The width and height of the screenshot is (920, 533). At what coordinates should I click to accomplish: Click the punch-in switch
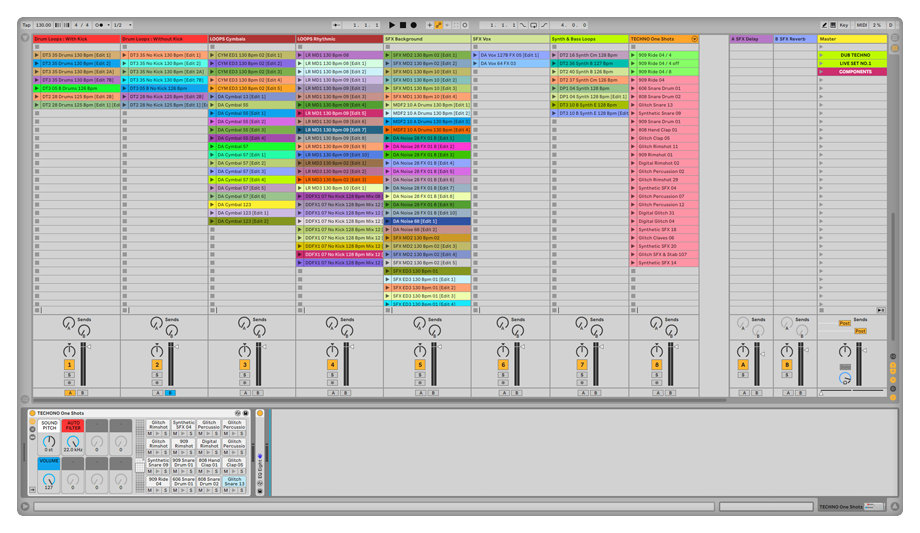(x=523, y=25)
